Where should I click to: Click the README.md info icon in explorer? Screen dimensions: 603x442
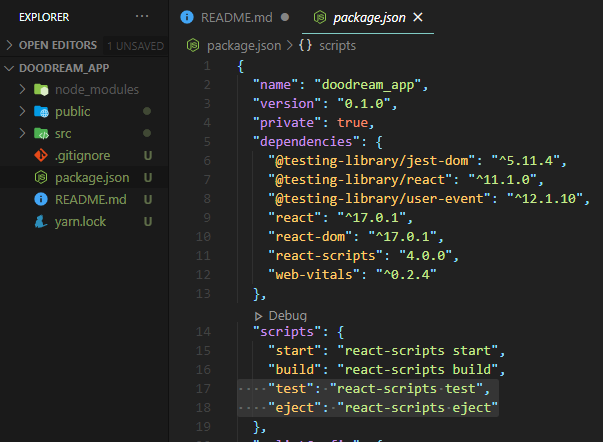click(41, 199)
